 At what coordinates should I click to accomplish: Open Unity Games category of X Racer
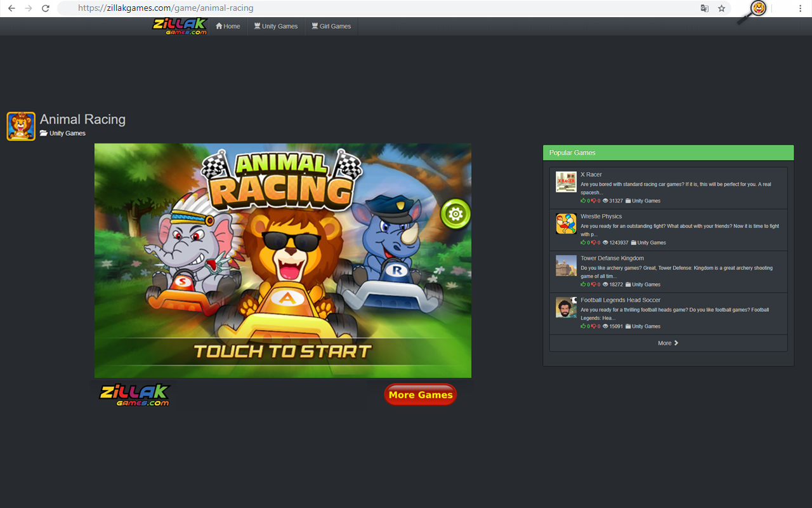[643, 201]
